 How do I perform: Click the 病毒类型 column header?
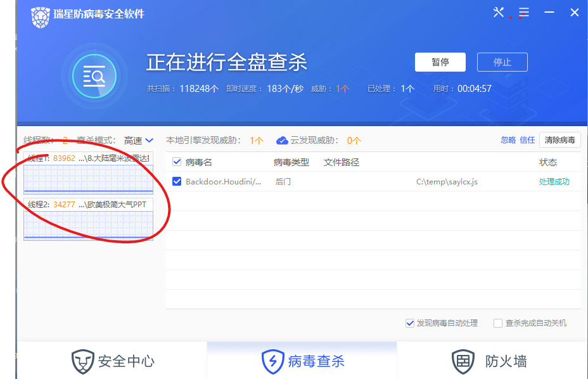pyautogui.click(x=291, y=162)
